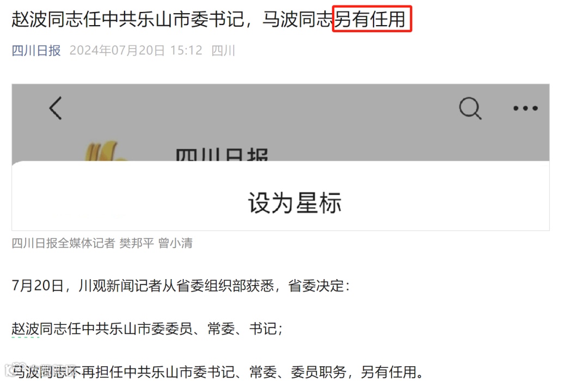The width and height of the screenshot is (588, 381).
Task: Click the 马波同志不再担任 paragraph
Action: pos(218,372)
